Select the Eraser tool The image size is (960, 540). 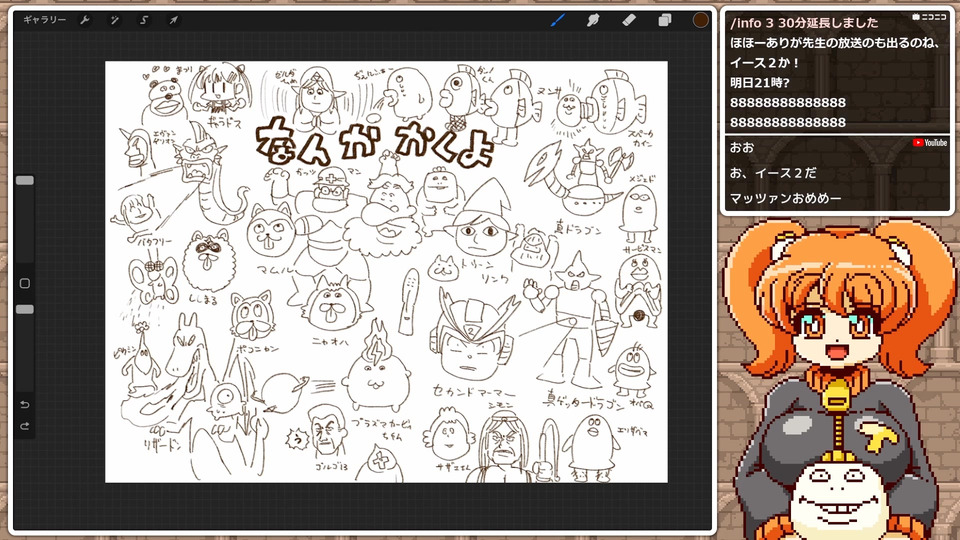[x=629, y=20]
